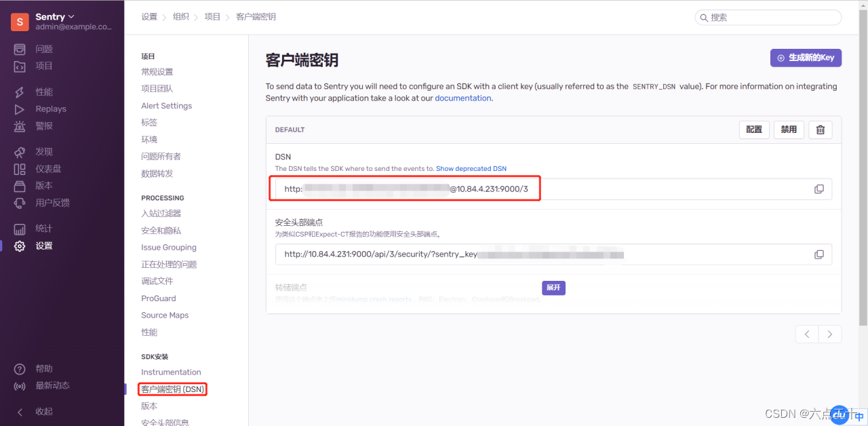Select 客户端密钥 (DSN) in settings menu

coord(172,389)
